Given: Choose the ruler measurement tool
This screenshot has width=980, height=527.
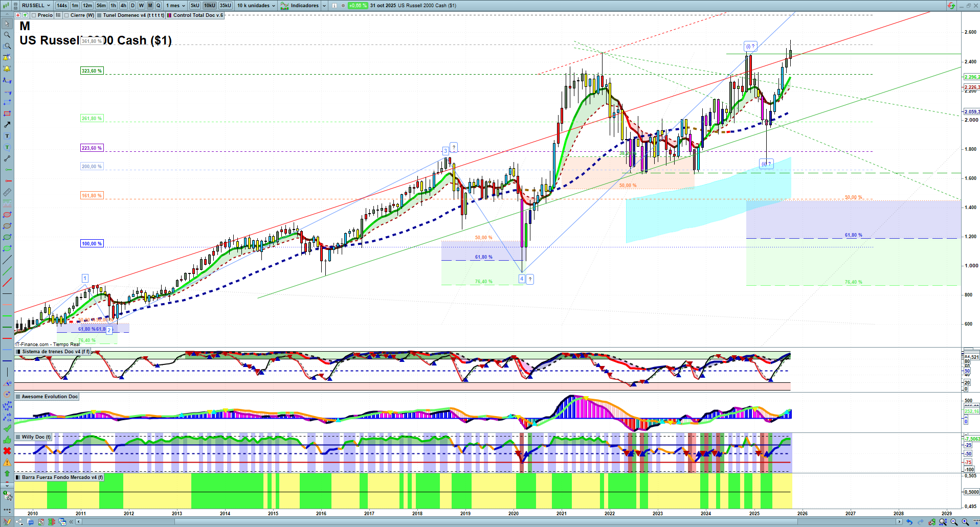Looking at the screenshot, I should [x=7, y=192].
